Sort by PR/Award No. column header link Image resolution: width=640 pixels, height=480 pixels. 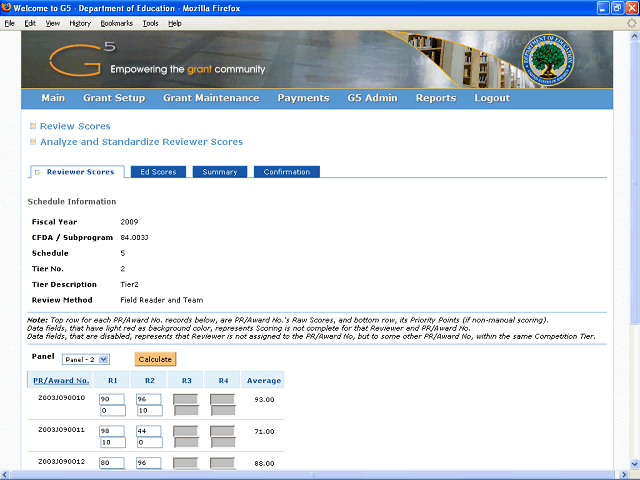[x=61, y=381]
